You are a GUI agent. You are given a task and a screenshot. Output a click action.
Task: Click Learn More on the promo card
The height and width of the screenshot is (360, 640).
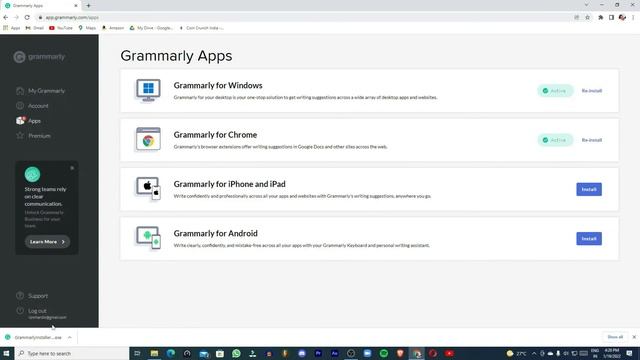[47, 242]
